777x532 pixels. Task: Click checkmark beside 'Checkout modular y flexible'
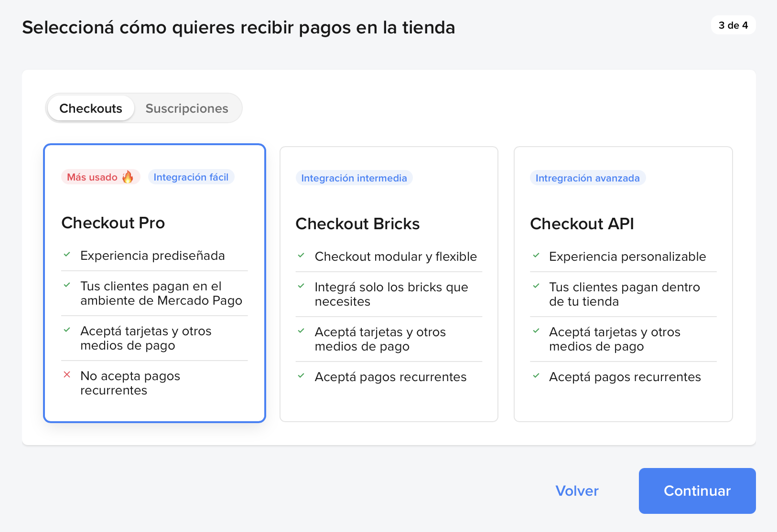[x=301, y=255]
